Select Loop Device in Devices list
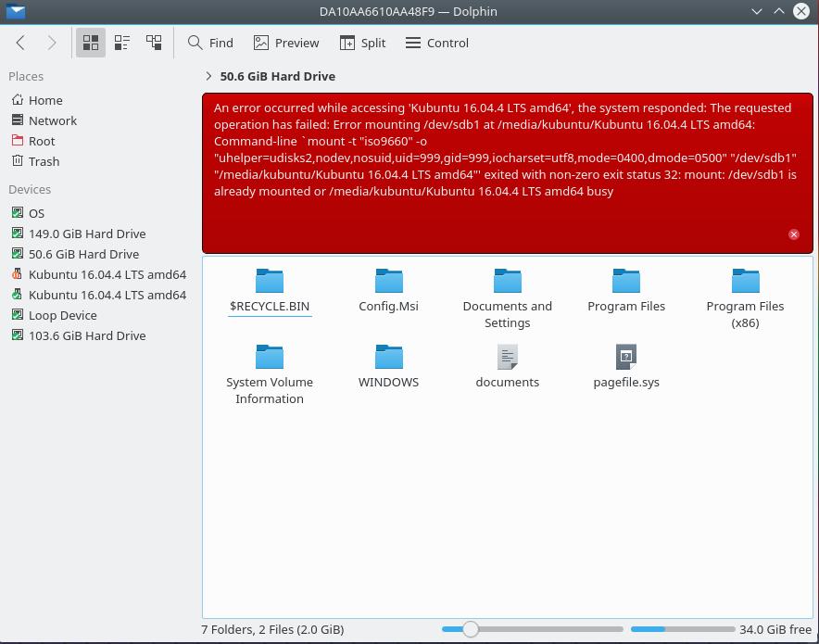Viewport: 819px width, 644px height. click(62, 315)
